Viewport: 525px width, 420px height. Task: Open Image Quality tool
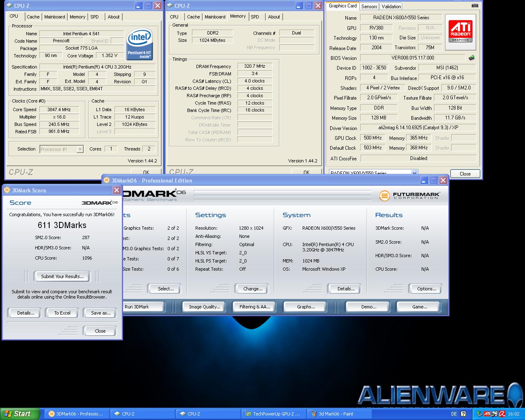pos(204,307)
